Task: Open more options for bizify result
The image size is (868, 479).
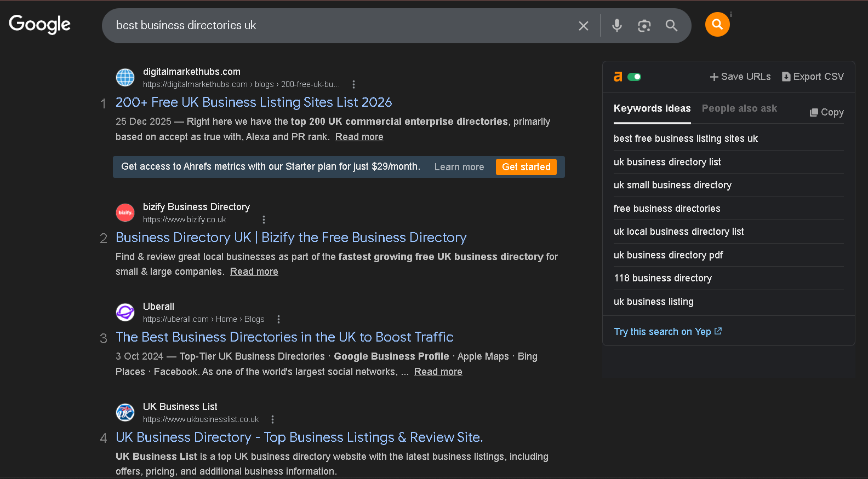Action: click(264, 220)
